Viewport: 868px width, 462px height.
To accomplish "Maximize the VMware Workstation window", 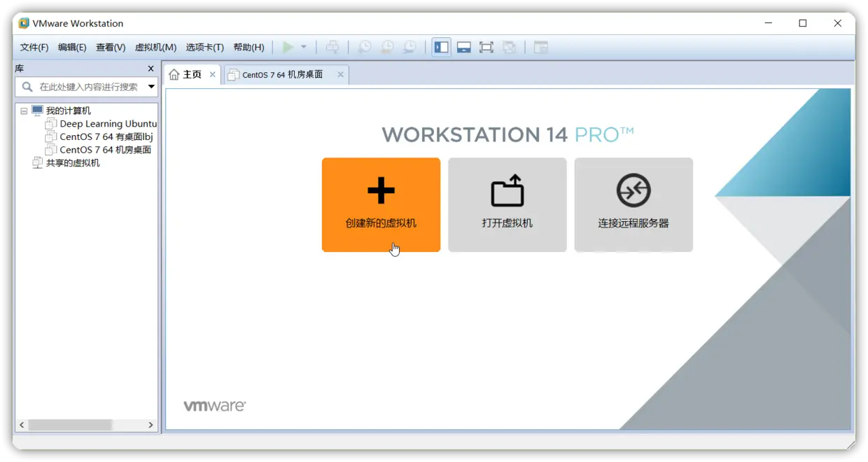I will coord(803,23).
